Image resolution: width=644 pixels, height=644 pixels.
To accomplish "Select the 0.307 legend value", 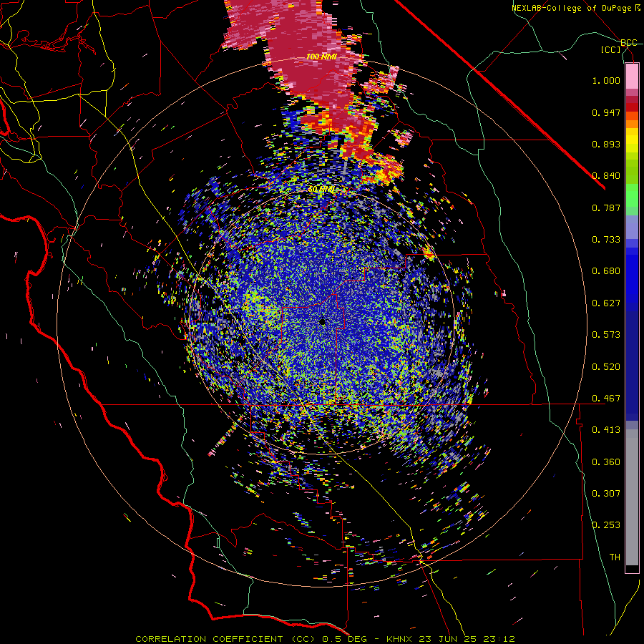I will coord(606,494).
